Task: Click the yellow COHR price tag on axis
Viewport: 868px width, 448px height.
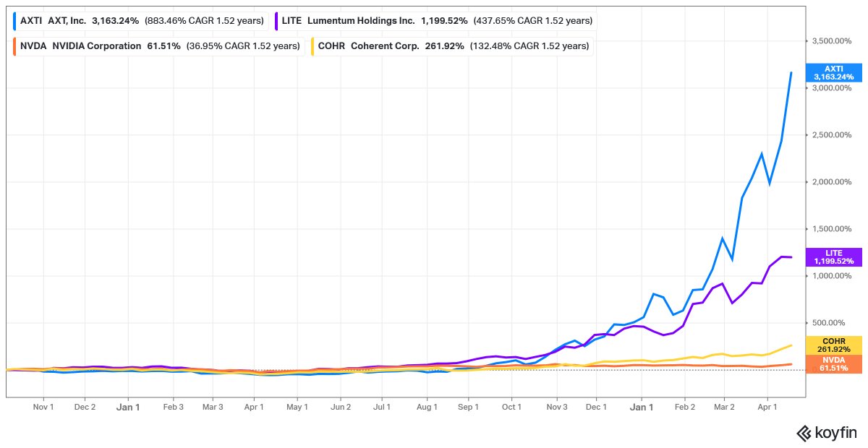Action: [x=833, y=345]
